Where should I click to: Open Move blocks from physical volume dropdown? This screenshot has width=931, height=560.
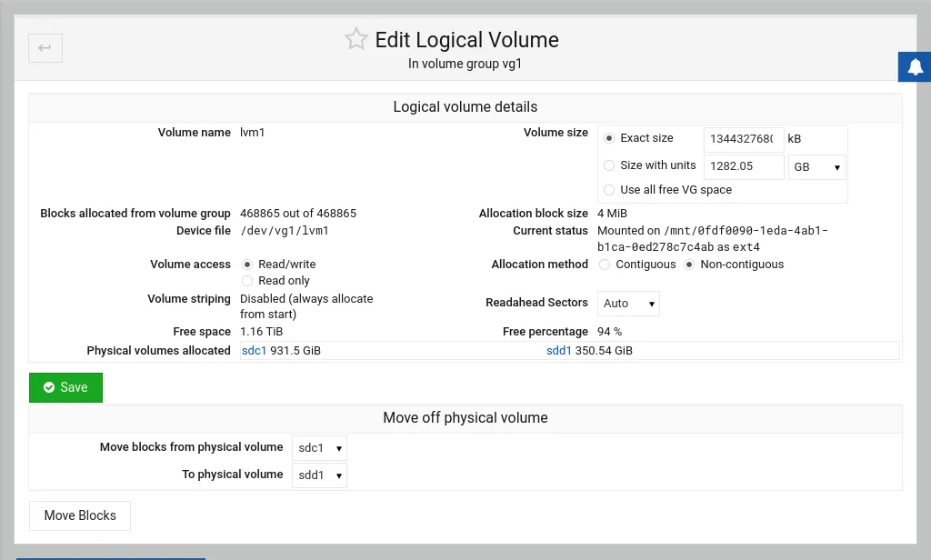pyautogui.click(x=319, y=448)
